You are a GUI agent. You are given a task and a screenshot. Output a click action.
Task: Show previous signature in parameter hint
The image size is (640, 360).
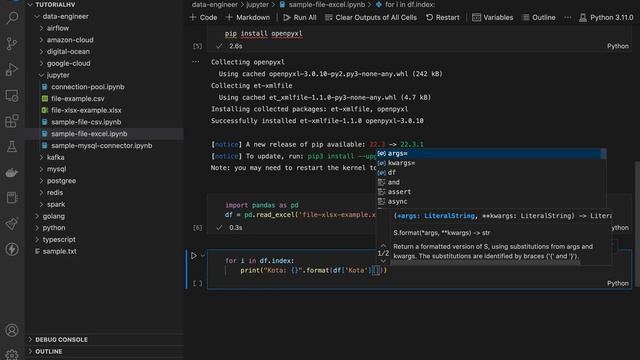383,246
